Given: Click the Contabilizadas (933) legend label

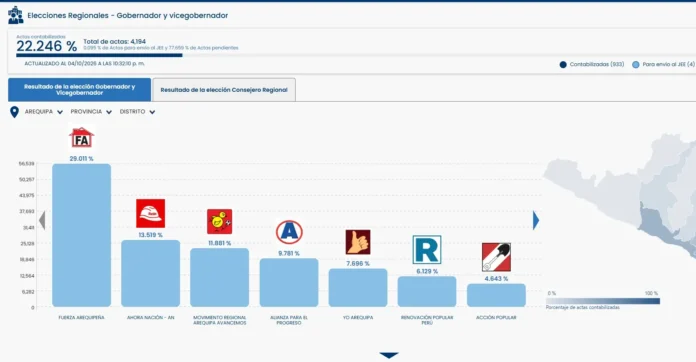Looking at the screenshot, I should (597, 65).
